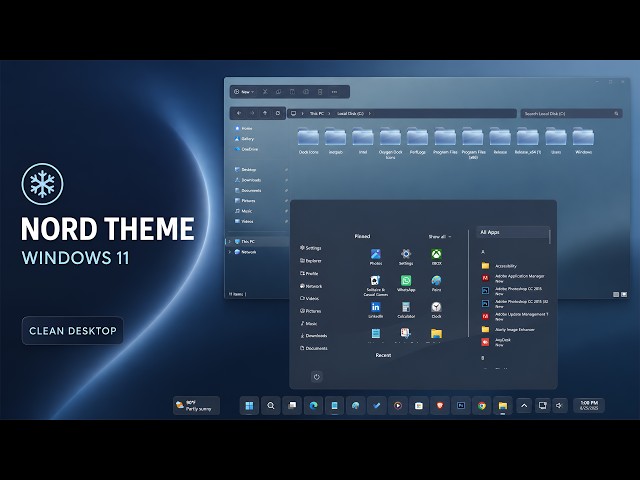Click the Paste icon in Explorer toolbar
The height and width of the screenshot is (480, 640).
tap(292, 92)
